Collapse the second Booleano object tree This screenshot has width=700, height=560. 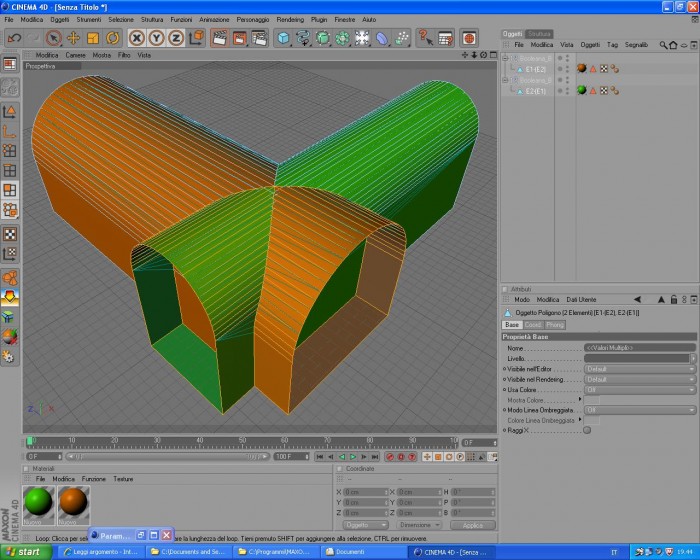pyautogui.click(x=505, y=80)
